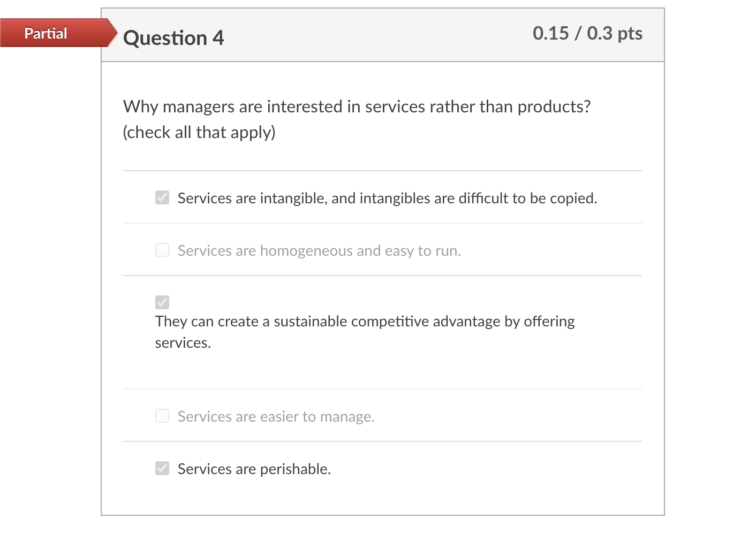Uncheck "They can create a sustainable competitive advantage"
756x534 pixels.
click(x=162, y=302)
